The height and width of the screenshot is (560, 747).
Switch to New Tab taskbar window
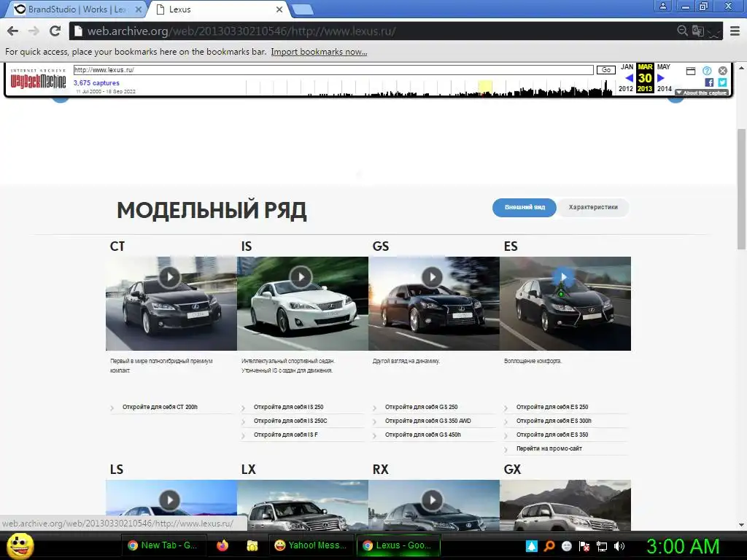[x=163, y=545]
